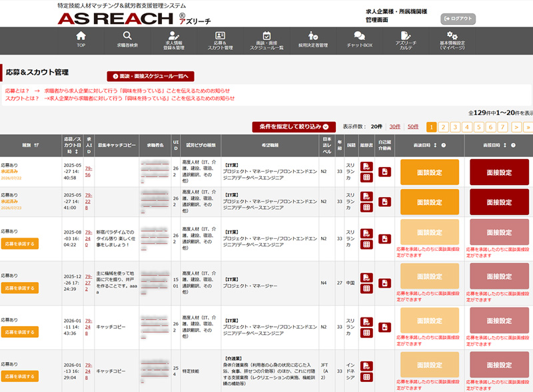Play self-introduction video for 2025-08-03 row
The width and height of the screenshot is (533, 392).
click(x=384, y=239)
